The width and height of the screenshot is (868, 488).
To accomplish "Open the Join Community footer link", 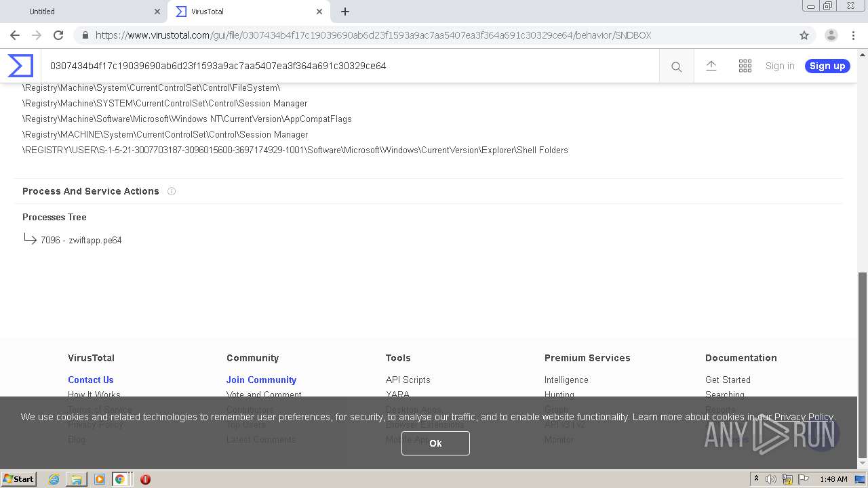I will click(261, 380).
